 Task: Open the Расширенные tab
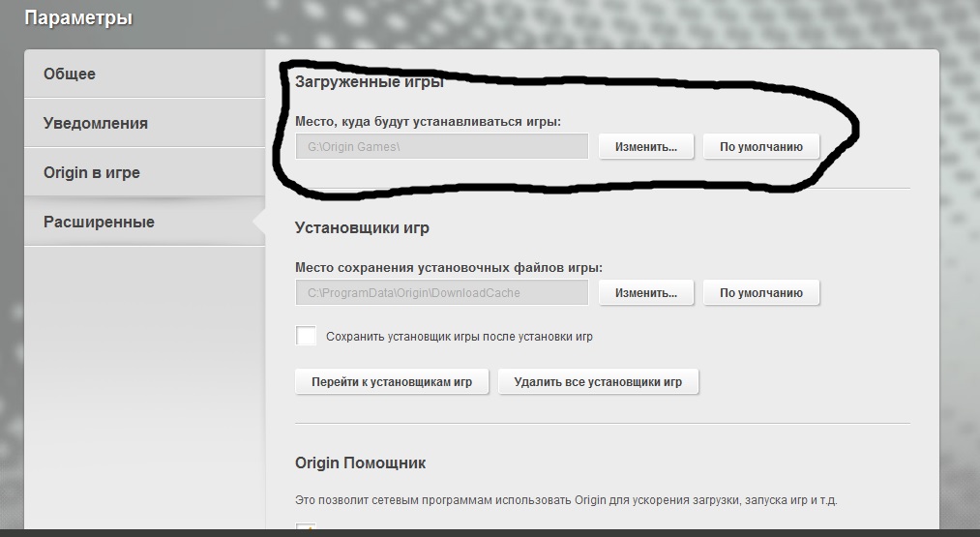pos(144,222)
